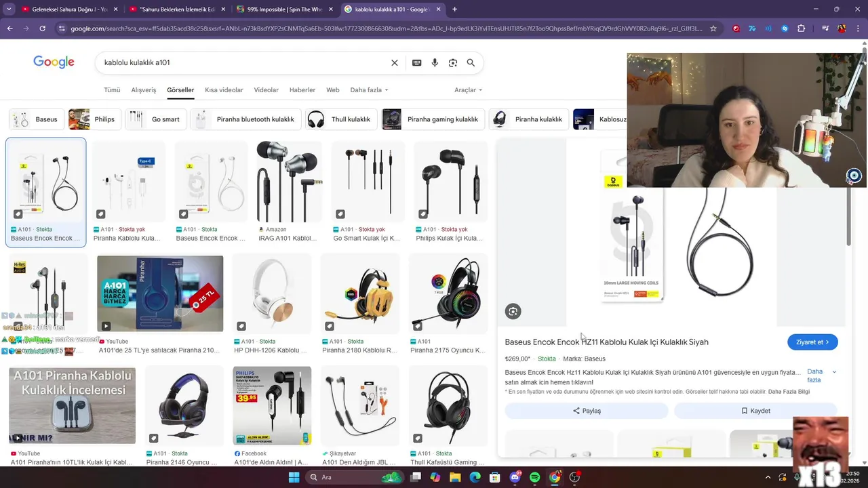Image resolution: width=868 pixels, height=488 pixels.
Task: Switch to the Haberler tab
Action: point(302,90)
